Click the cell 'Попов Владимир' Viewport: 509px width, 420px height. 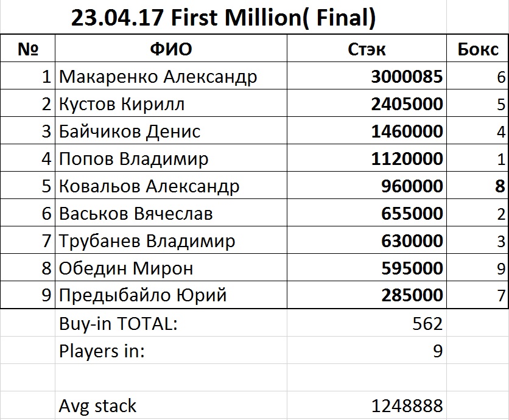coord(134,159)
